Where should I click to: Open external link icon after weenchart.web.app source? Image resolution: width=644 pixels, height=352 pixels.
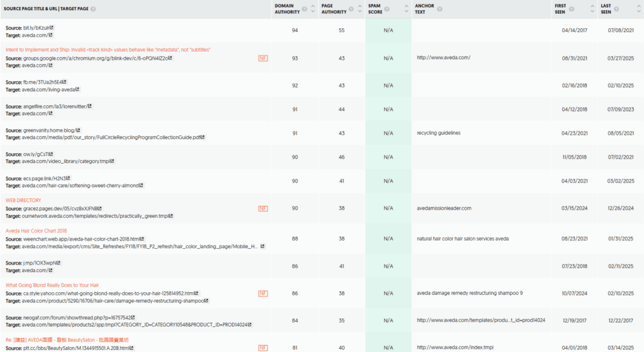[142, 239]
